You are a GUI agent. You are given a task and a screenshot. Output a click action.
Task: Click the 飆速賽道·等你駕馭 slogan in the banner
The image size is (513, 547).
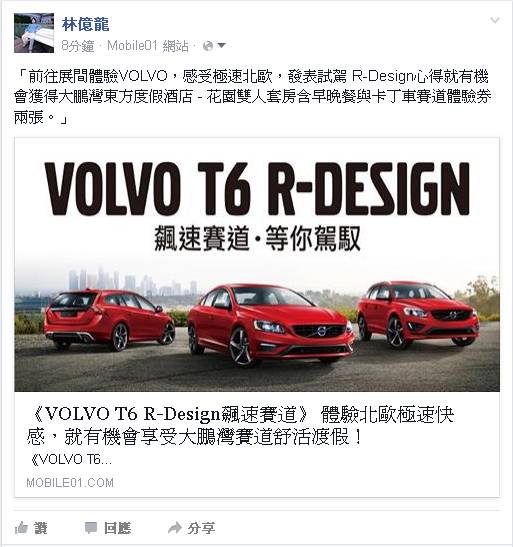pyautogui.click(x=257, y=239)
